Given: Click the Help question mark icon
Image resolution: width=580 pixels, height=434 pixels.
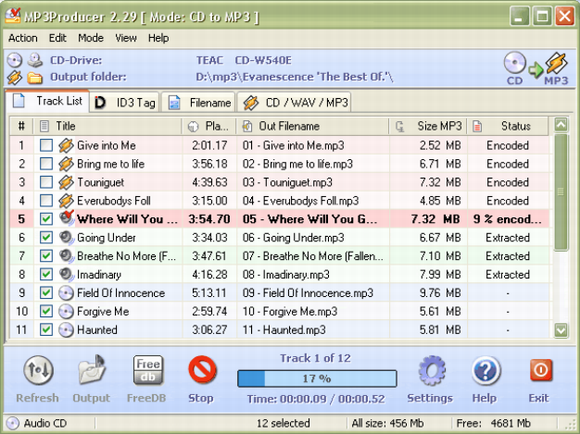Looking at the screenshot, I should [x=486, y=370].
